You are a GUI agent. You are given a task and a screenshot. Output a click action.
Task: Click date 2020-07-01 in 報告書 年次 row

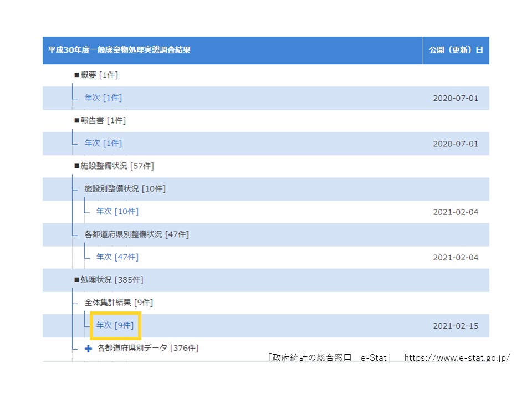456,144
